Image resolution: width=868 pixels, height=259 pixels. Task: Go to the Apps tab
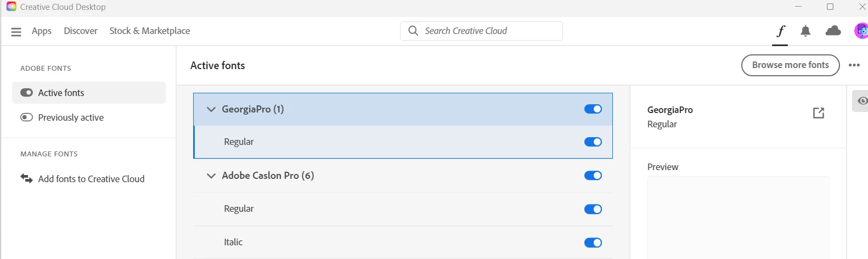(x=42, y=31)
